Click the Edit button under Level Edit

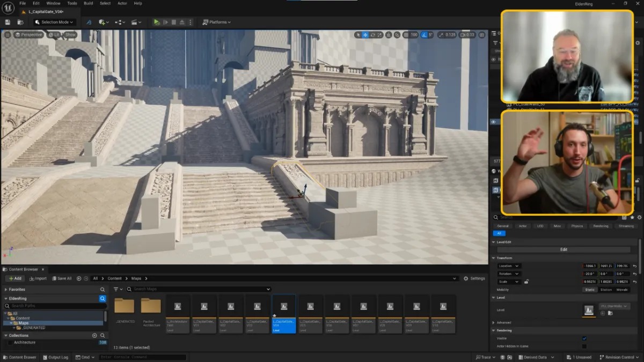click(563, 249)
